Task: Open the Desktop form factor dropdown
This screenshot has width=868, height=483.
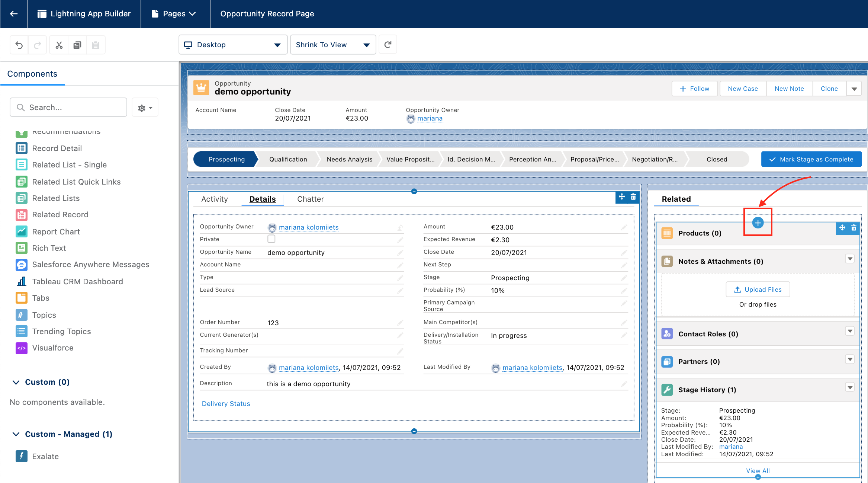Action: 233,45
